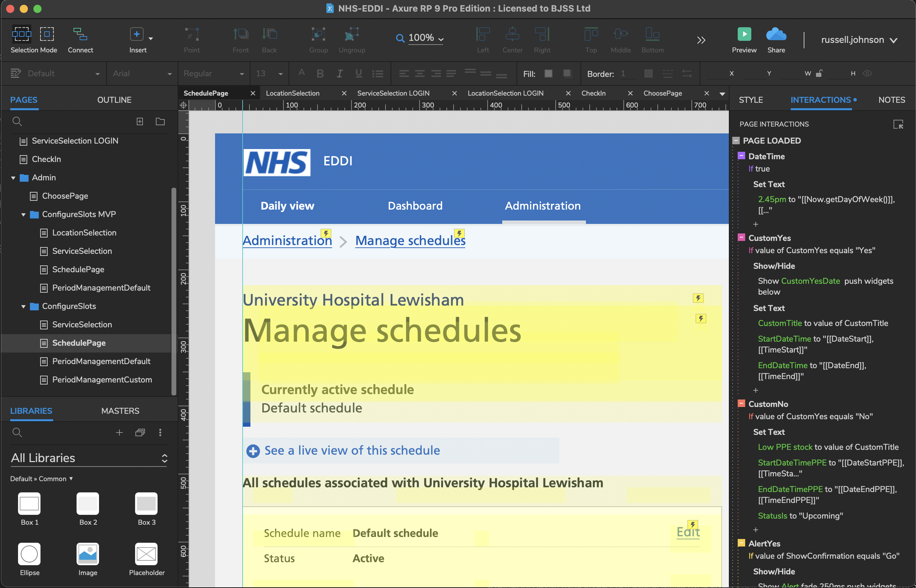Collapse the Admin folder in page tree
Screen dimensions: 916x588
[13, 178]
